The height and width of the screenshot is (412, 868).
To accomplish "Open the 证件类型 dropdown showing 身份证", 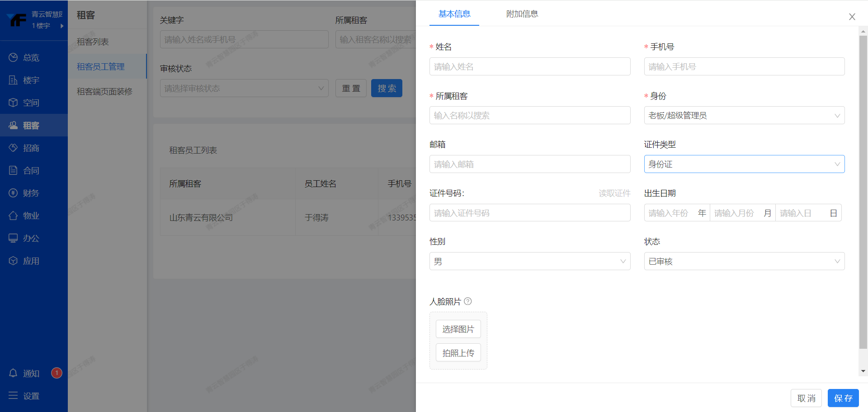I will coord(744,164).
